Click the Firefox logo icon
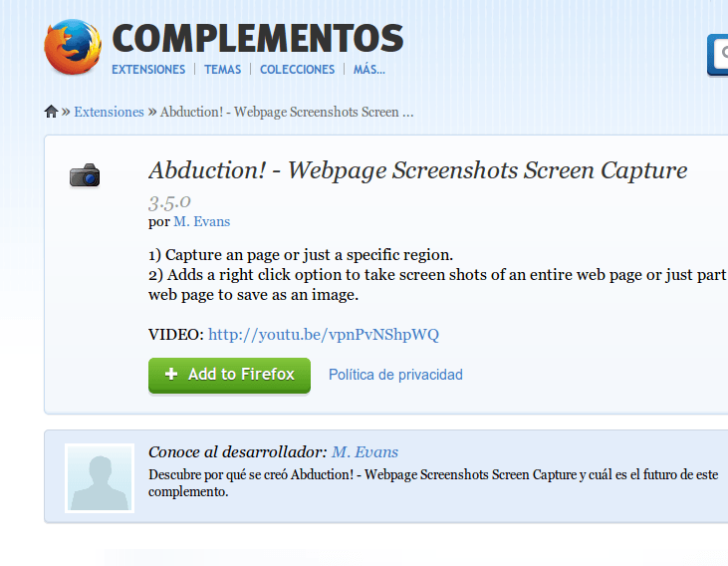The image size is (728, 566). pos(73,47)
